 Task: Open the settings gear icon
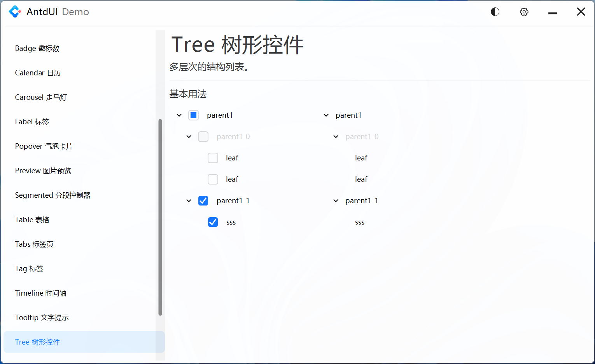pos(524,12)
